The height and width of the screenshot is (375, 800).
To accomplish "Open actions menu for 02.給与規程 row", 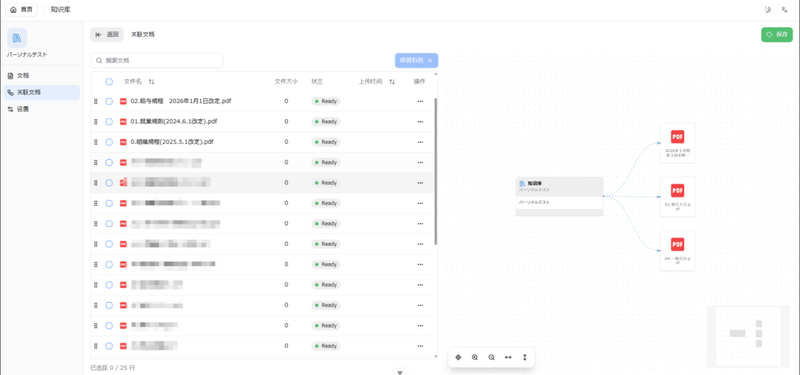I will [420, 102].
